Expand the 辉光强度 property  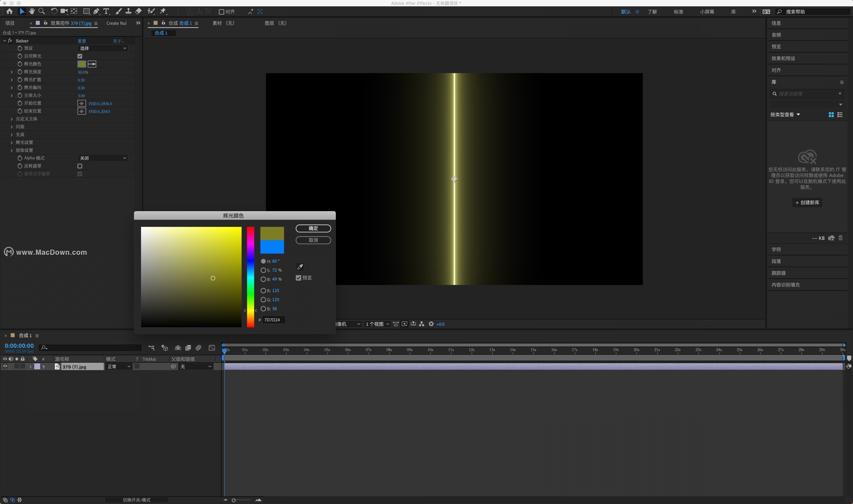click(11, 72)
